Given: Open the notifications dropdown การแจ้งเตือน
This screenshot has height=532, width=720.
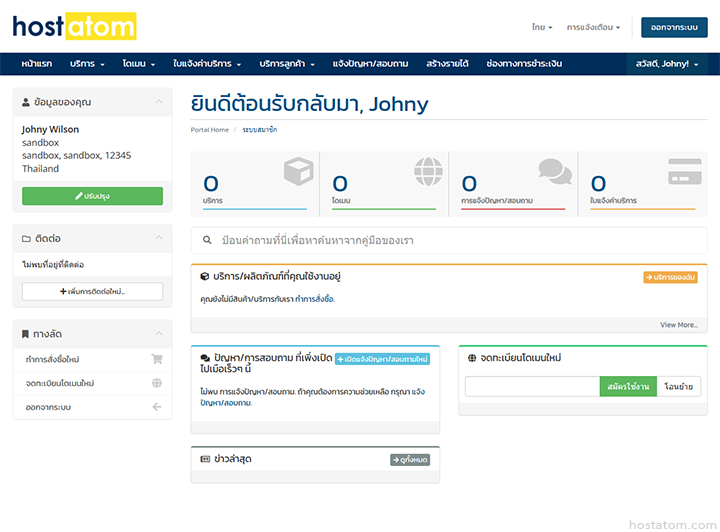Looking at the screenshot, I should coord(593,27).
